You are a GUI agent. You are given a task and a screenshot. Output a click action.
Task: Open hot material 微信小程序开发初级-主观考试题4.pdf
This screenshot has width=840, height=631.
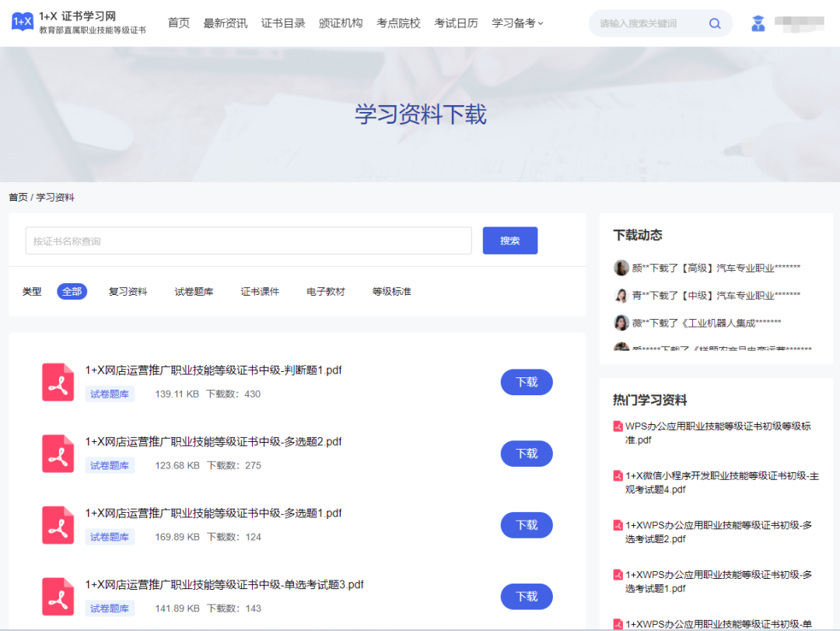tap(722, 482)
